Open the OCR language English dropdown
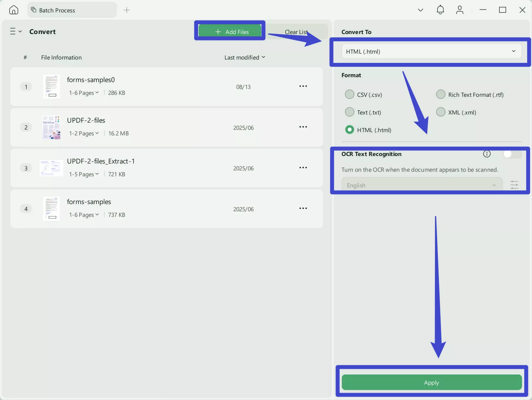Viewport: 532px width, 400px height. [x=422, y=185]
